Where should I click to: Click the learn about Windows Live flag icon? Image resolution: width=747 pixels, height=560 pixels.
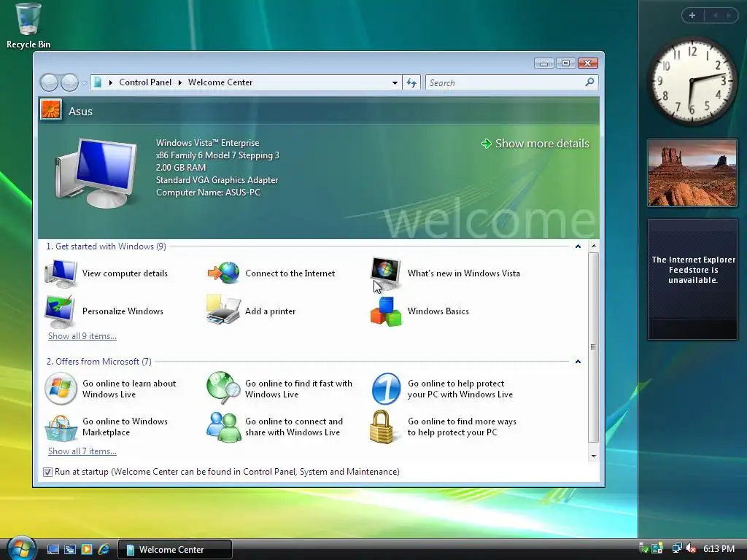pos(61,389)
